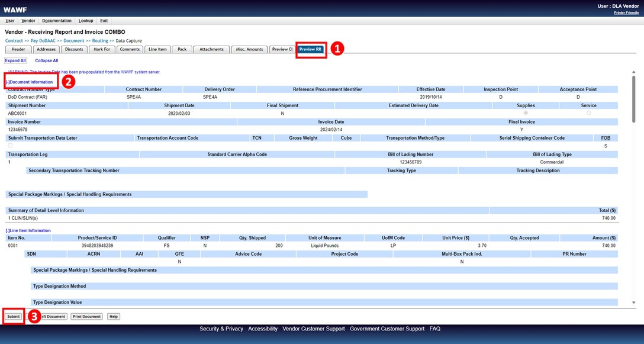This screenshot has height=344, width=644.
Task: Click the Print Document button
Action: tap(86, 316)
